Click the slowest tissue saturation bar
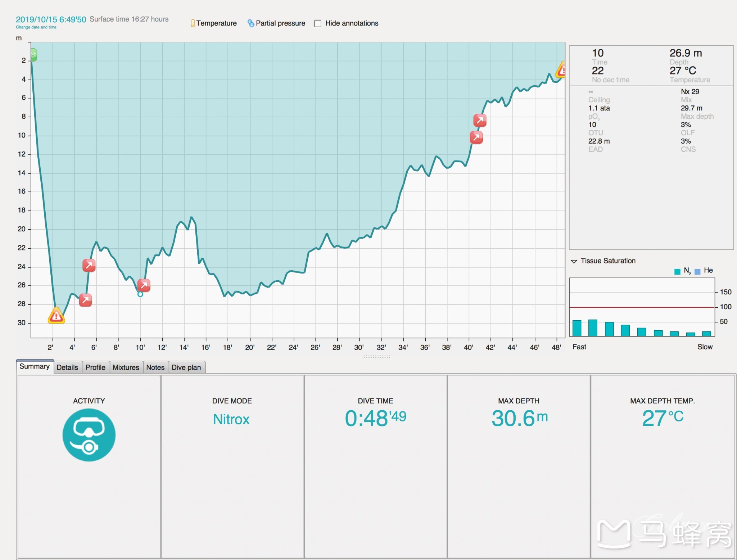The height and width of the screenshot is (560, 737). [706, 334]
